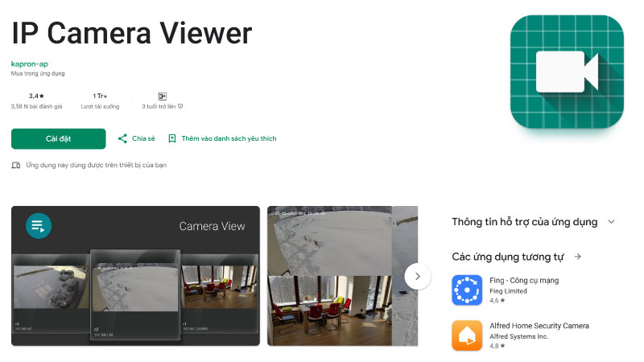Click the 1 Tr+ download count

100,96
